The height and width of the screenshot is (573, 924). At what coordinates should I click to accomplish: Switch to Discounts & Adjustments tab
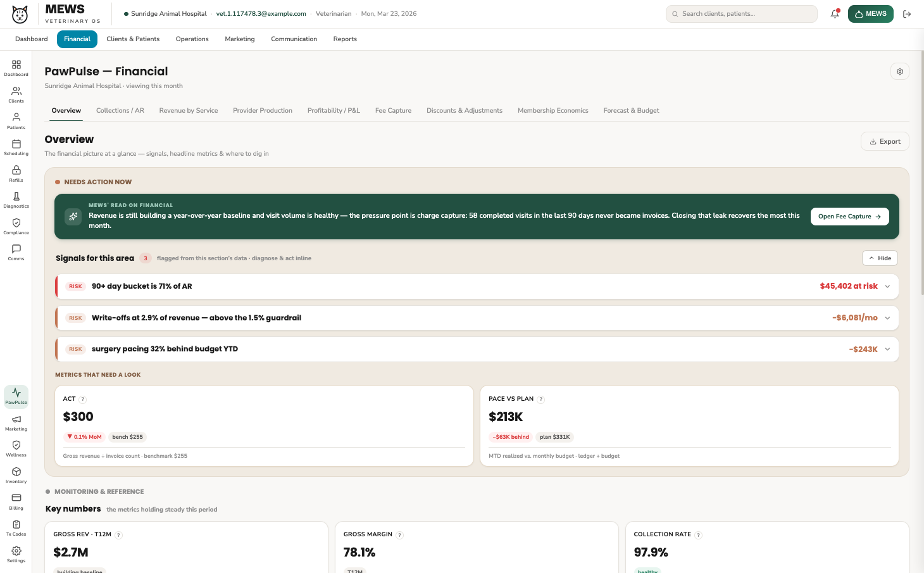465,111
